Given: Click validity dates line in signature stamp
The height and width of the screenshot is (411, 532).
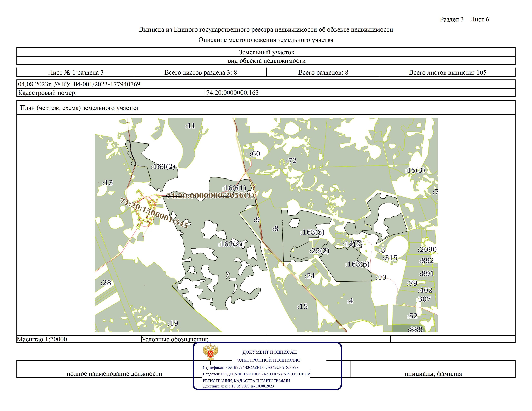Looking at the screenshot, I should click(238, 386).
